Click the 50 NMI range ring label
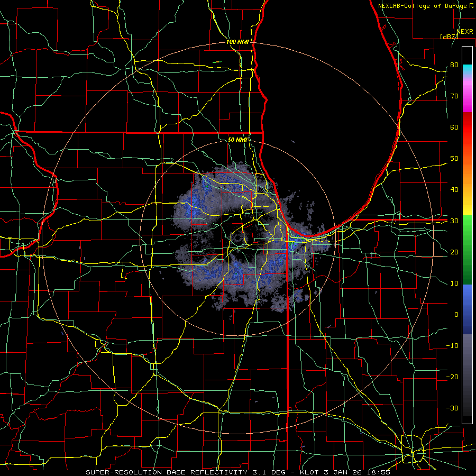Viewport: 476px width, 476px height. [237, 140]
